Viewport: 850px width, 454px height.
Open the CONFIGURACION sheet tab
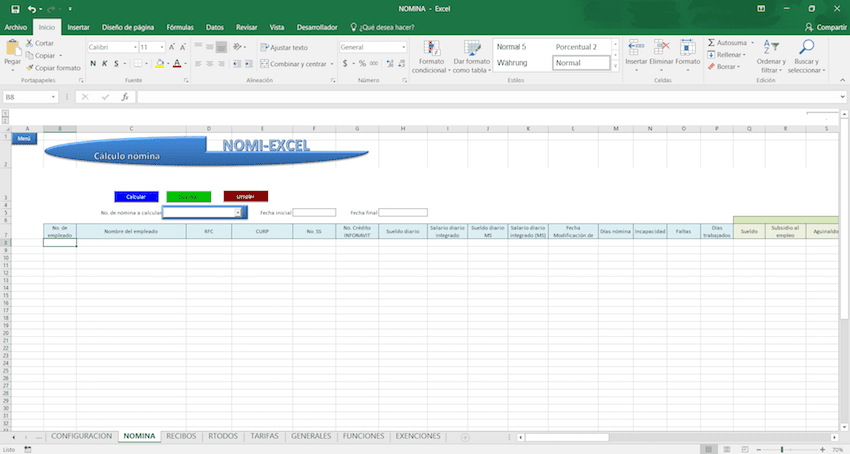point(82,436)
